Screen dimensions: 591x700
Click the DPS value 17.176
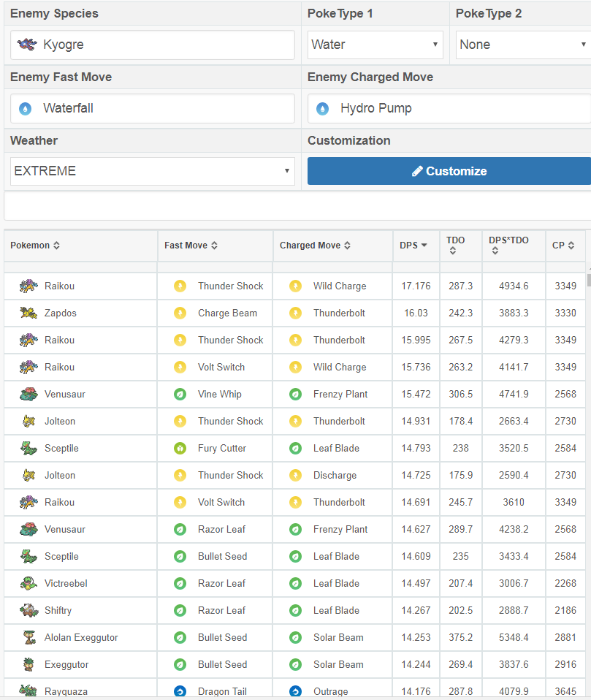pos(416,286)
